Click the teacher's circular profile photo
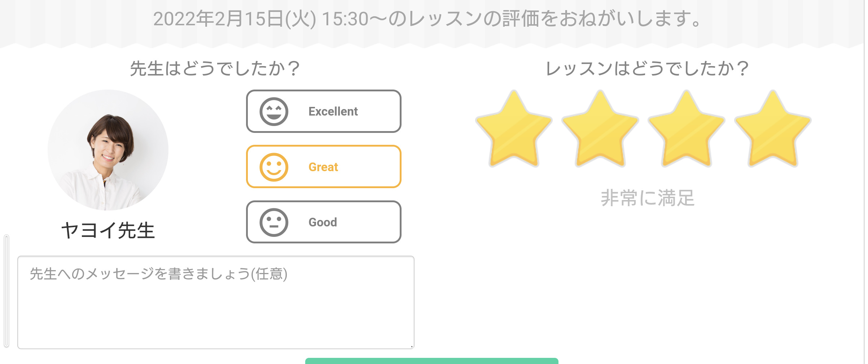The image size is (868, 364). [108, 150]
